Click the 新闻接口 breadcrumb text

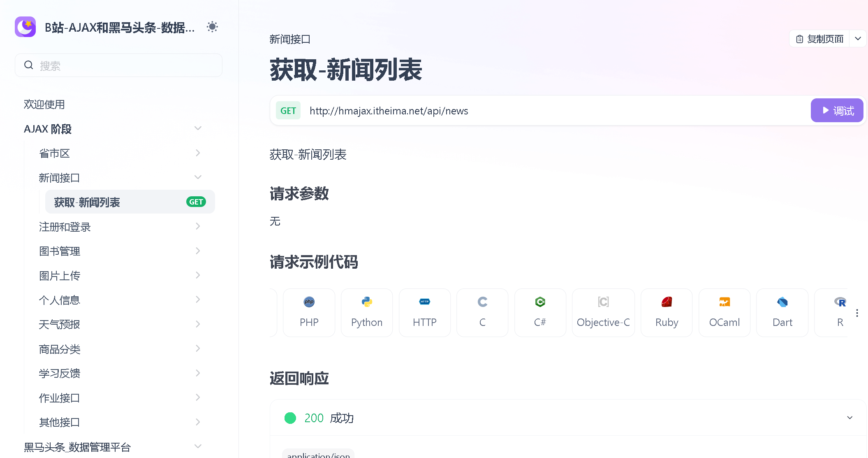[x=290, y=39]
